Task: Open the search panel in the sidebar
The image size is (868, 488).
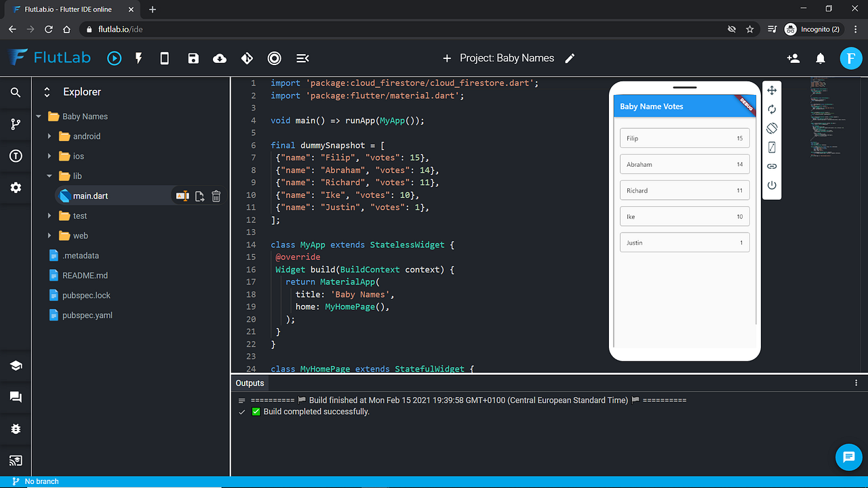Action: pos(16,92)
